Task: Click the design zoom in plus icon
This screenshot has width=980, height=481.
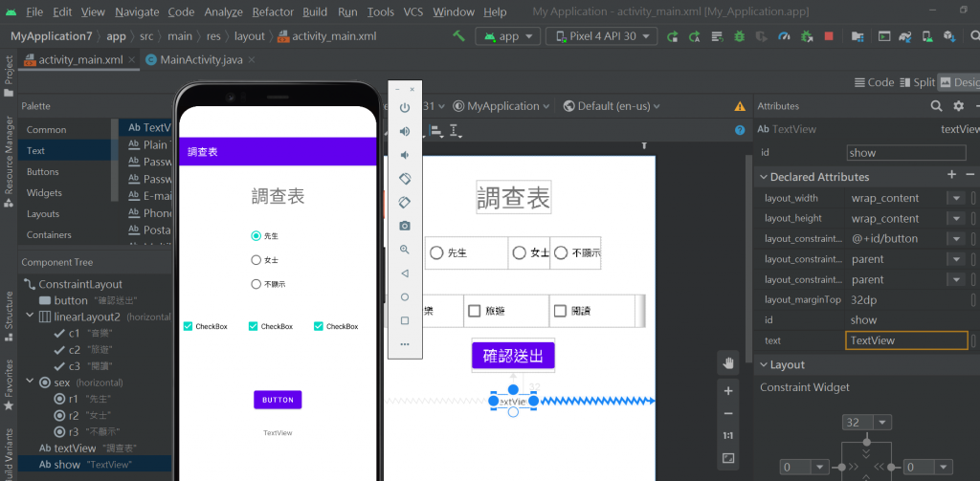Action: (x=728, y=391)
